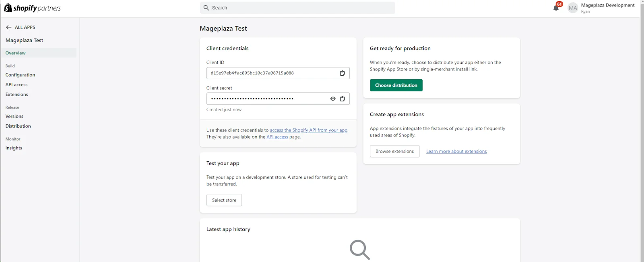Open Configuration in the sidebar
This screenshot has height=262, width=644.
[x=20, y=75]
